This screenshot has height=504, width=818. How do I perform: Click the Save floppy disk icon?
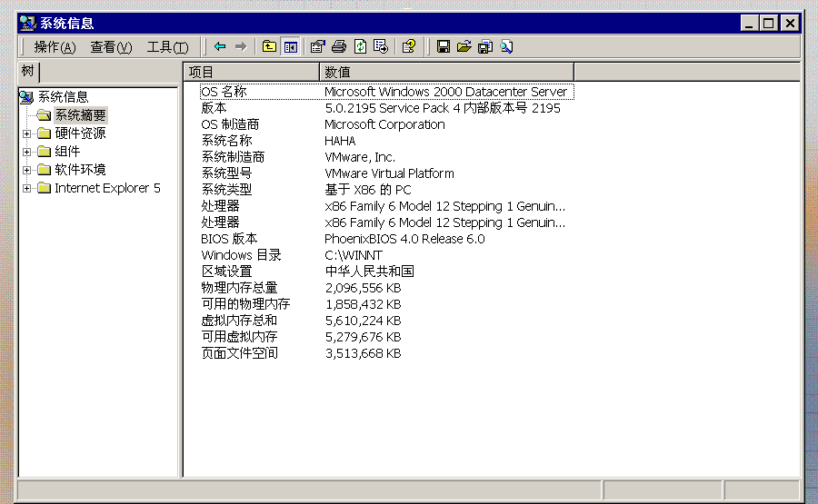tap(444, 47)
